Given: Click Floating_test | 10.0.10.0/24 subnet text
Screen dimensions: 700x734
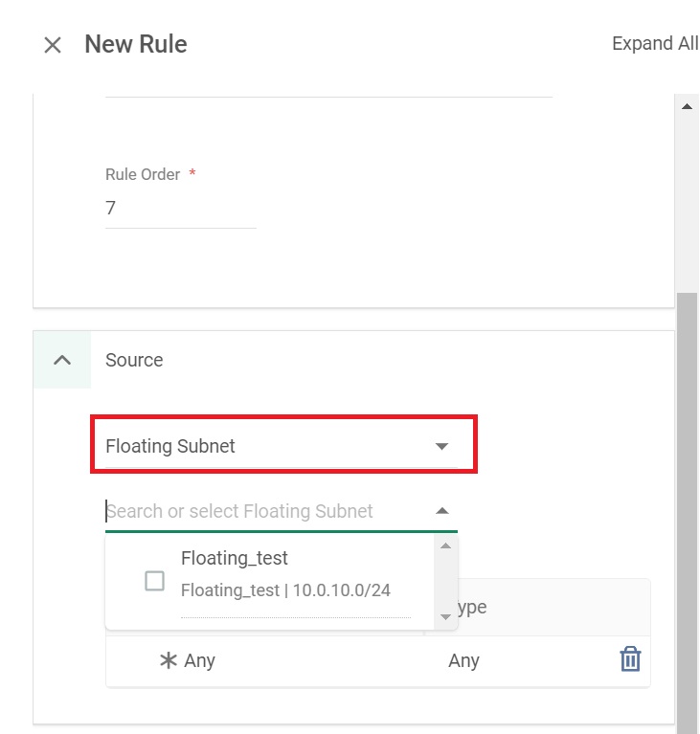Looking at the screenshot, I should [x=285, y=590].
